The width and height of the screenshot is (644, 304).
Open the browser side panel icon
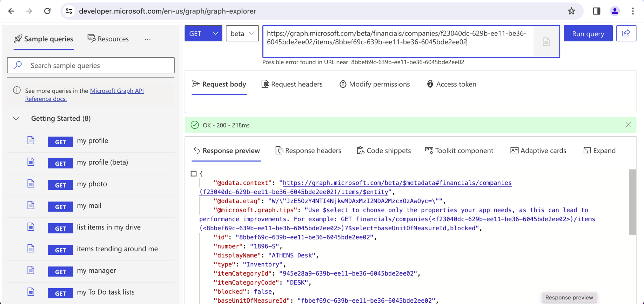pyautogui.click(x=596, y=11)
